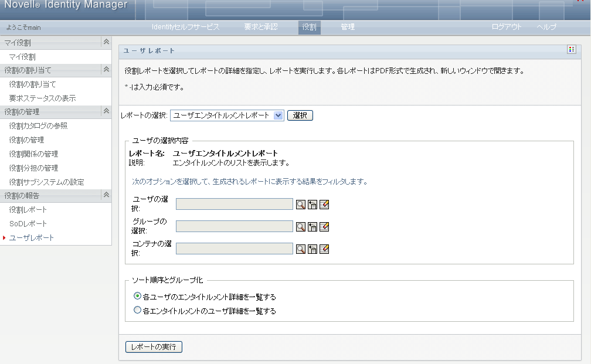Collapse the マイ役割 sidebar section
The width and height of the screenshot is (591, 364).
[x=106, y=42]
